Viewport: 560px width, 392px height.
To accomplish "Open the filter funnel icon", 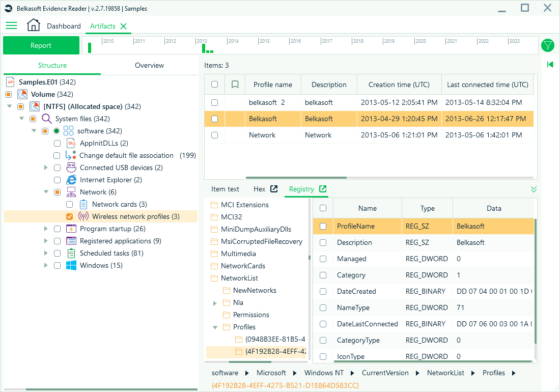I will pos(547,45).
